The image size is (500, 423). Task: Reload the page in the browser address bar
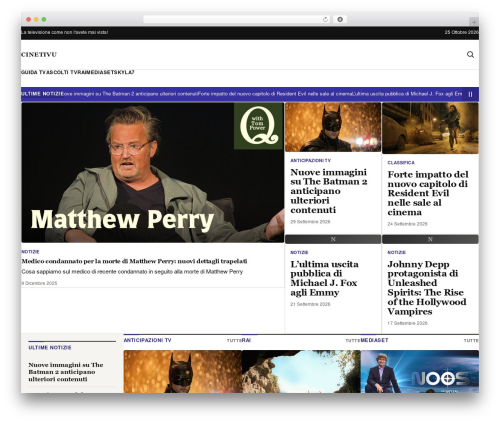[325, 19]
